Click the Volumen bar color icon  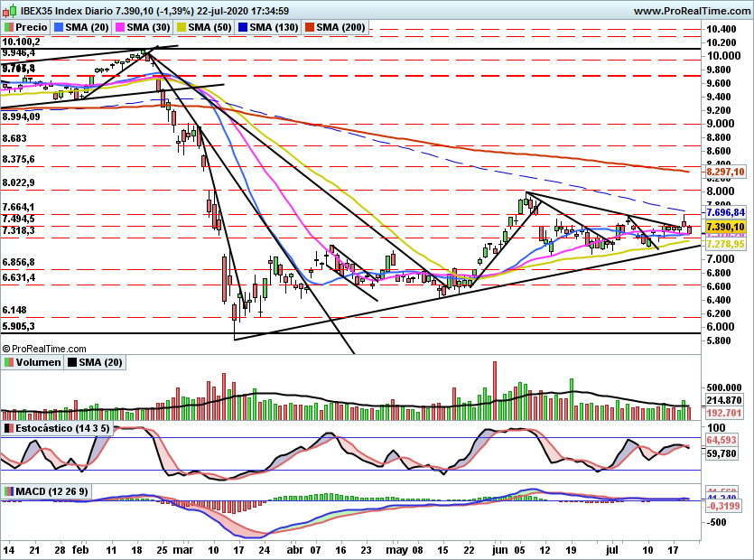(9, 362)
